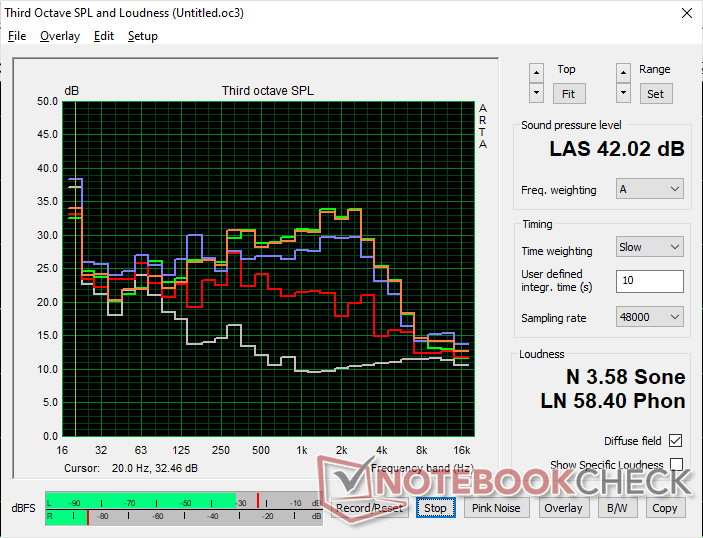Toggle Show Specific Loudness checkbox
Image resolution: width=703 pixels, height=538 pixels.
[676, 465]
